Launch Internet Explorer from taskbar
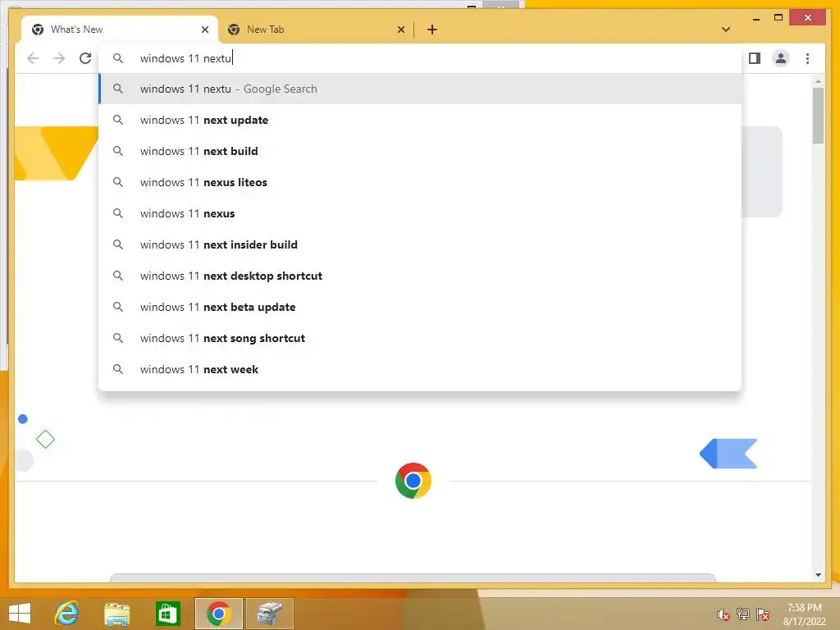 pyautogui.click(x=67, y=613)
